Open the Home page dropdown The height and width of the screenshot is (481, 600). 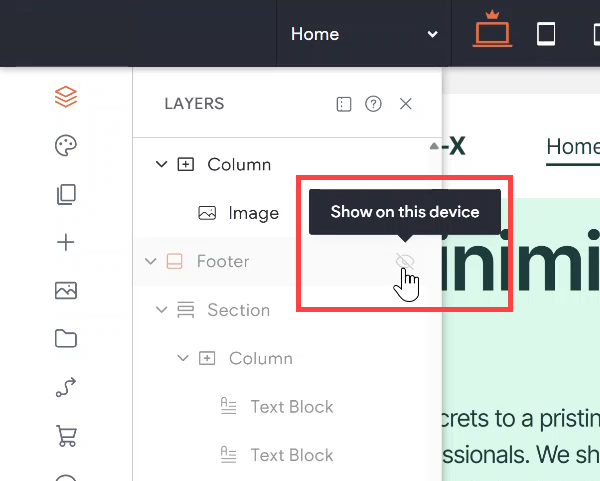tap(364, 34)
